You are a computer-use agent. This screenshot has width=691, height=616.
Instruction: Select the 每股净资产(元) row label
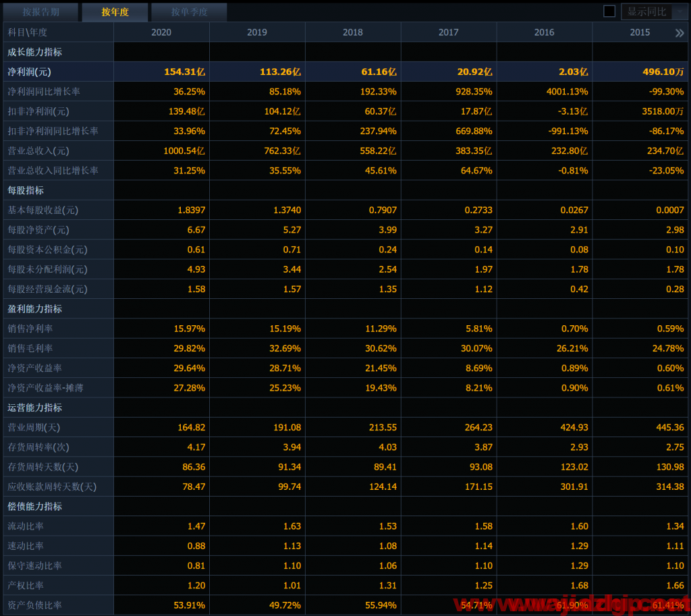coord(58,230)
